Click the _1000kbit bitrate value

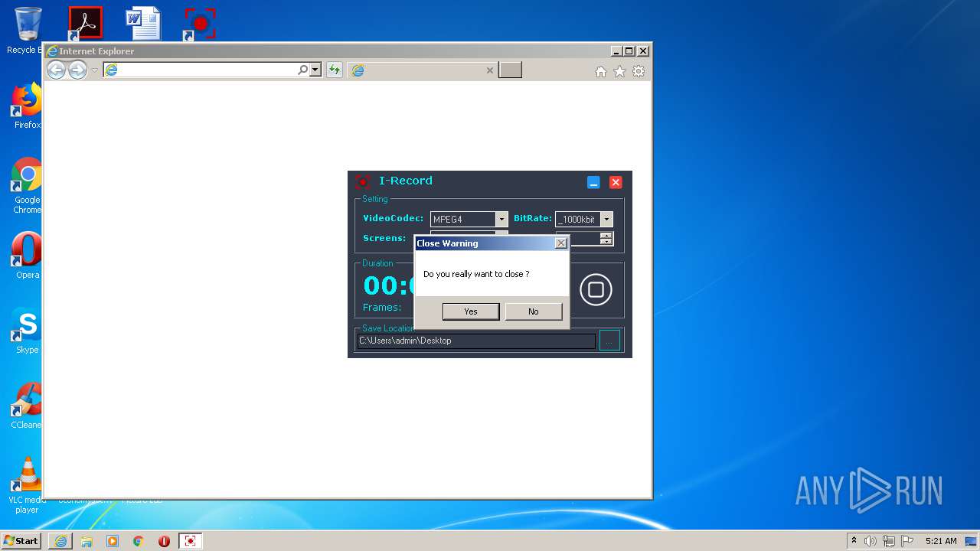click(x=578, y=220)
